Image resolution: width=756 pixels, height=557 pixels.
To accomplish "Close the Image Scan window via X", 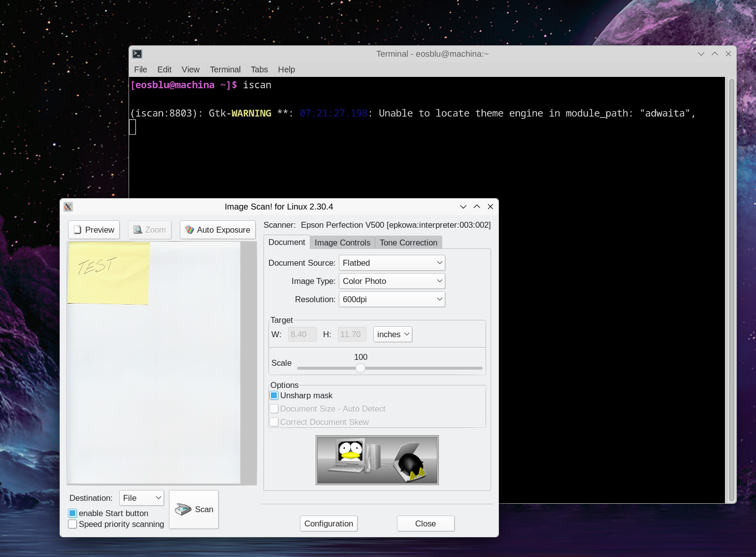I will pyautogui.click(x=491, y=207).
